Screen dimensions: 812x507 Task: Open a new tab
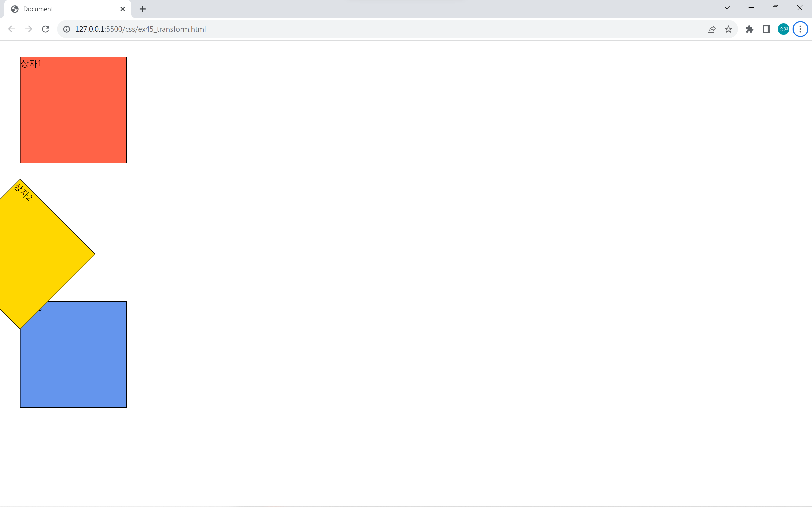pos(143,9)
